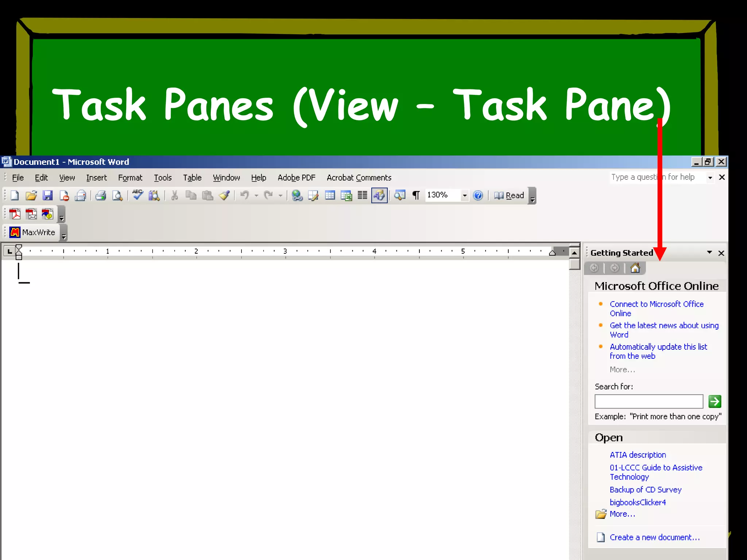Open the Format menu
This screenshot has height=560, width=747.
tap(130, 178)
